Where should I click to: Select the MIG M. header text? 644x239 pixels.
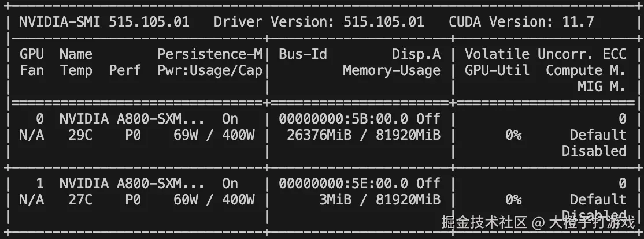pos(601,87)
